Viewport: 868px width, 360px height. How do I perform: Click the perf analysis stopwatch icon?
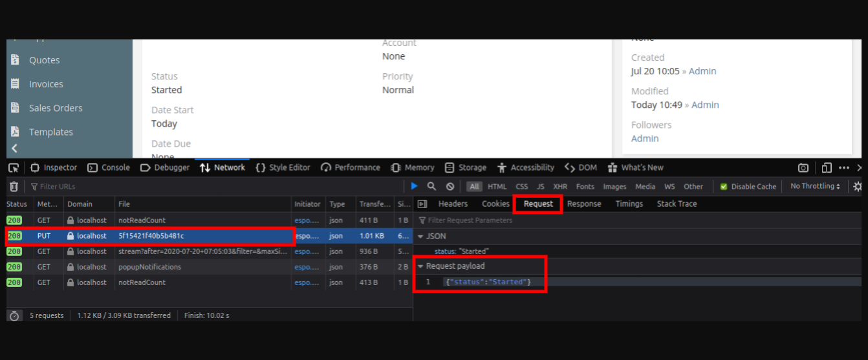(x=14, y=315)
